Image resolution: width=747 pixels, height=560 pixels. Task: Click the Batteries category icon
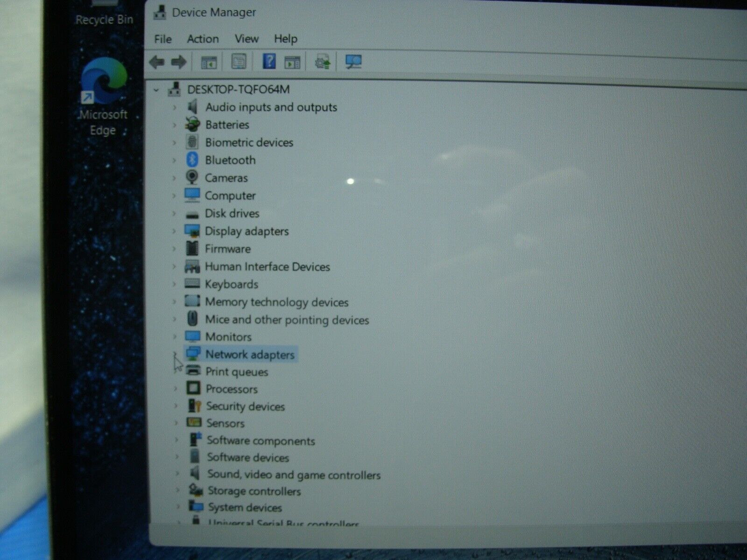click(192, 124)
